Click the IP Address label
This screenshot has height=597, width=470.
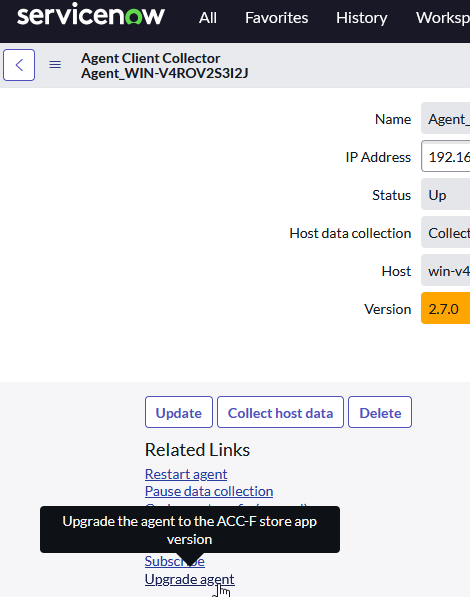click(x=378, y=157)
